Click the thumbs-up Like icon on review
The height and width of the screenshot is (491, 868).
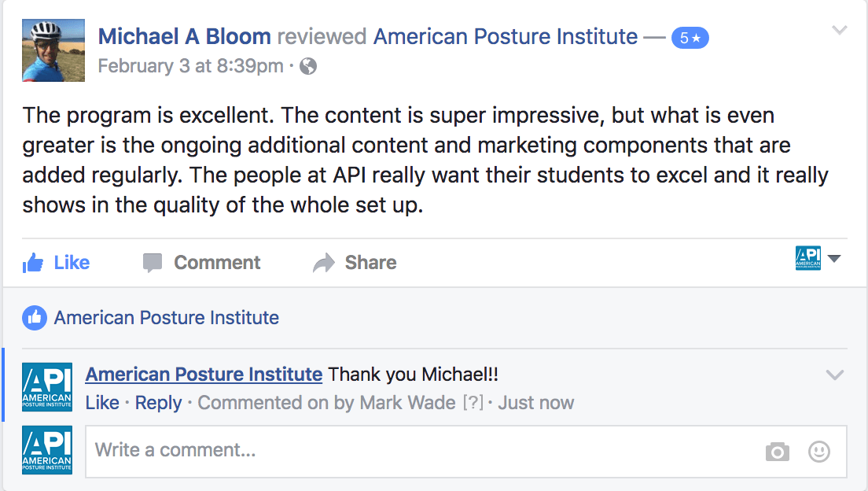[x=33, y=263]
